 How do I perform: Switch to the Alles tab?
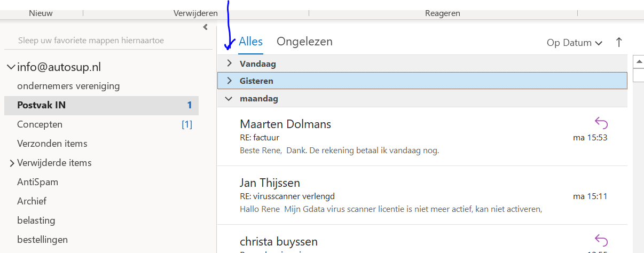pyautogui.click(x=250, y=42)
